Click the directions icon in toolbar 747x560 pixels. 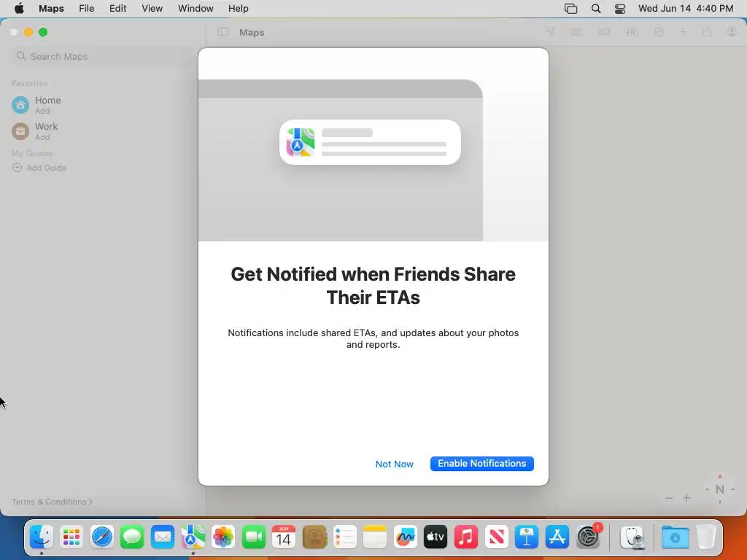[659, 32]
